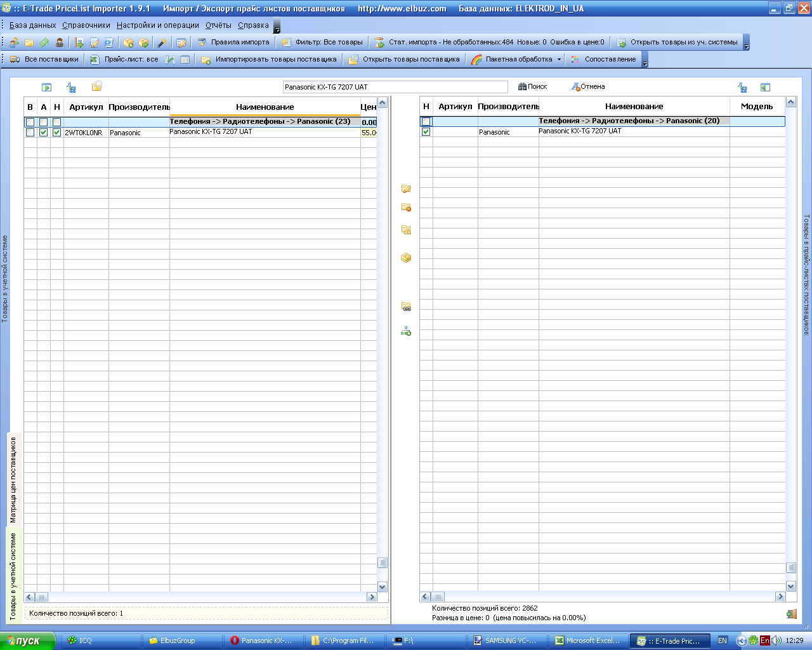Click the folder with red minus icon
The width and height of the screenshot is (812, 650).
pos(406,208)
